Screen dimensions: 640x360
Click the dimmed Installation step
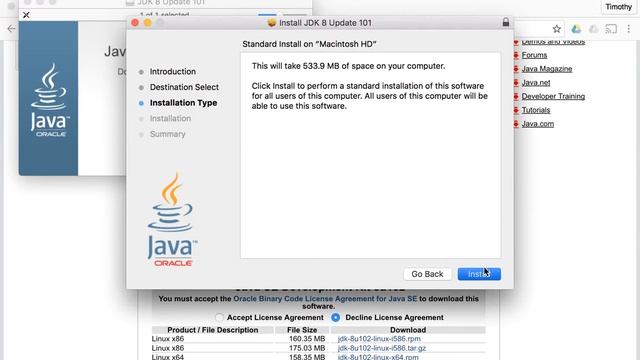point(170,118)
